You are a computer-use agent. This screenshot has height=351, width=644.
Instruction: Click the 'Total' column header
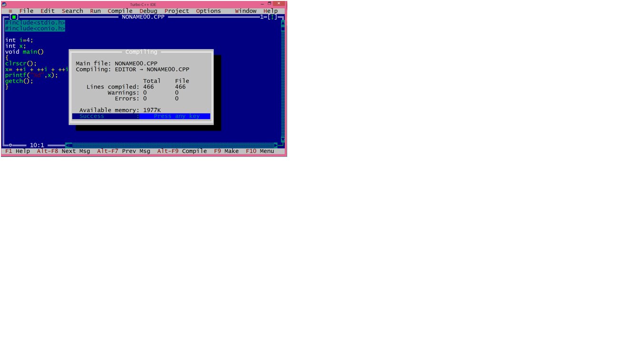[152, 81]
